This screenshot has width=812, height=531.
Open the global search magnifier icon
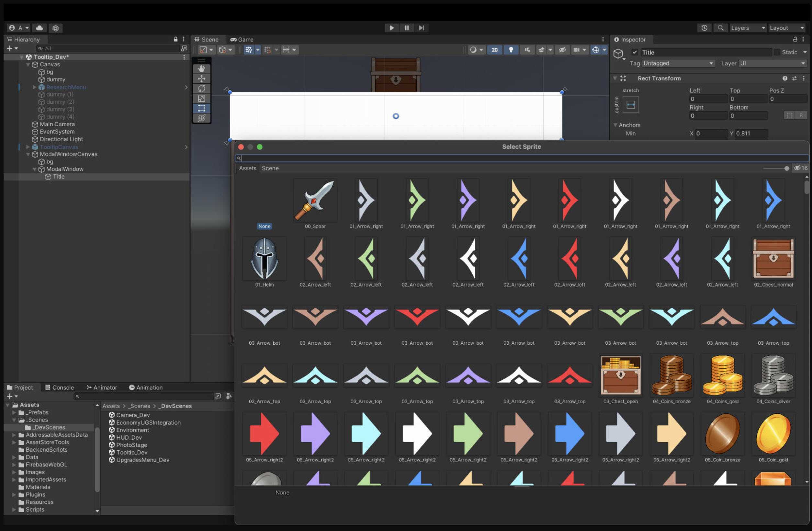[x=720, y=28]
